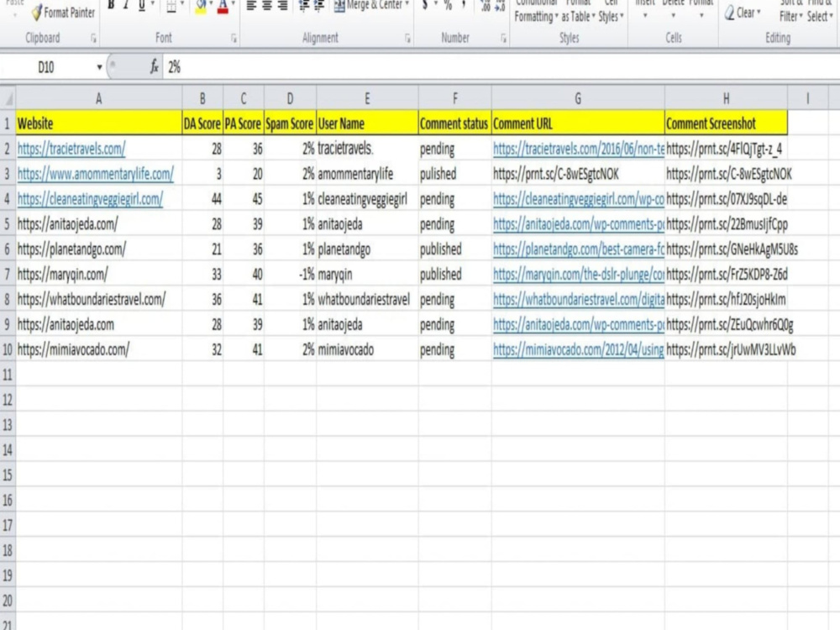
Task: Select the '-1%' spam score cell
Action: pyautogui.click(x=290, y=275)
